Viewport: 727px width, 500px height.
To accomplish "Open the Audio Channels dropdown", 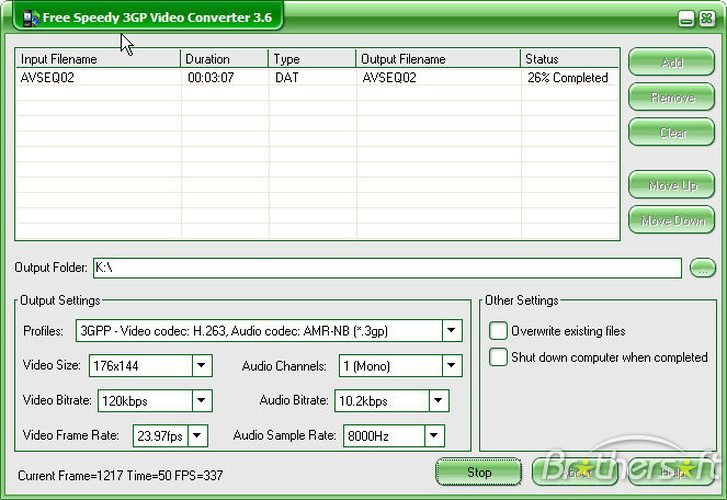I will (452, 366).
